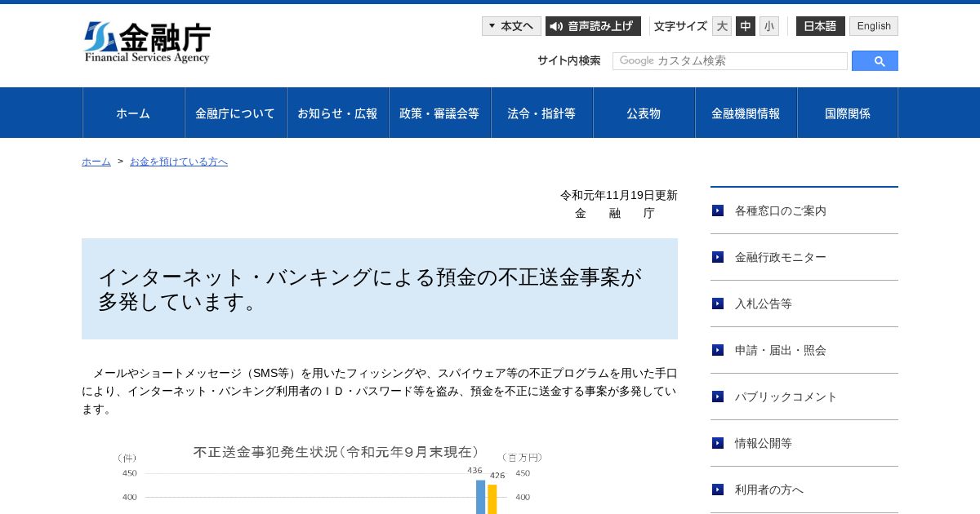Click the speaker icon on 音声読み上げ
The height and width of the screenshot is (514, 980).
pos(556,26)
